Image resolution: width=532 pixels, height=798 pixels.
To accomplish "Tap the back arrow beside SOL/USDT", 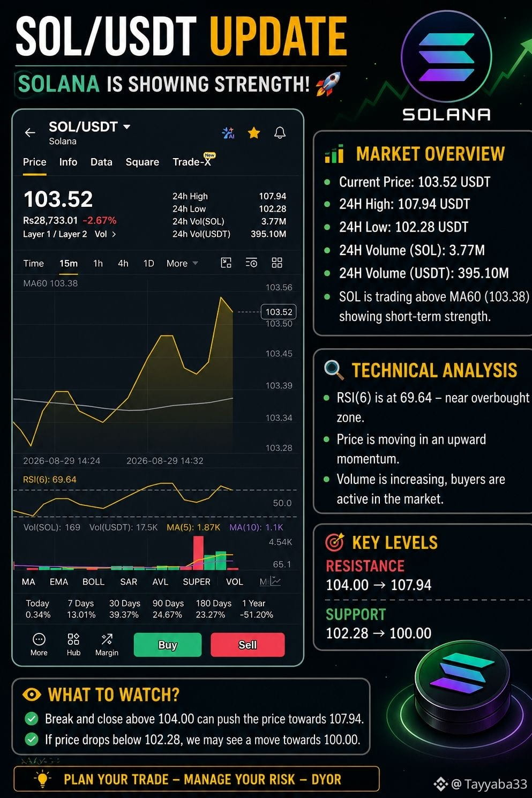I will coord(30,132).
